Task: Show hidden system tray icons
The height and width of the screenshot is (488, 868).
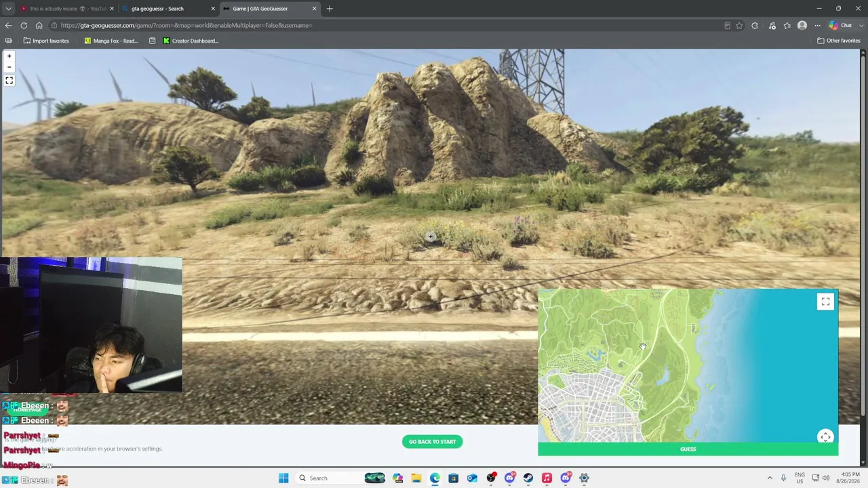Action: (x=770, y=478)
